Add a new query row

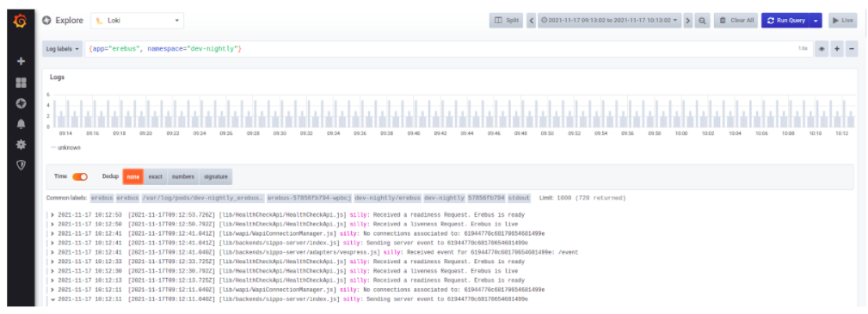836,49
